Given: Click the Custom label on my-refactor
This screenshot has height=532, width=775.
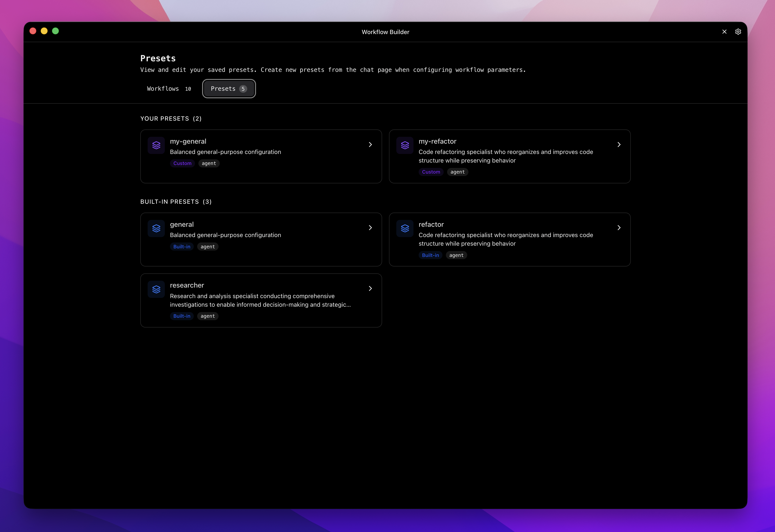Looking at the screenshot, I should 431,172.
